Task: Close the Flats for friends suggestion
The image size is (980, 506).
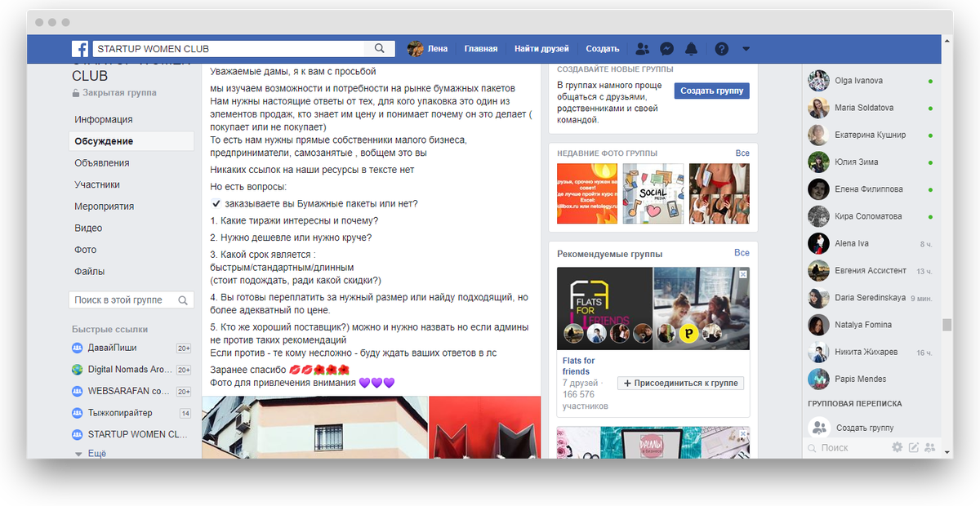Action: point(742,275)
